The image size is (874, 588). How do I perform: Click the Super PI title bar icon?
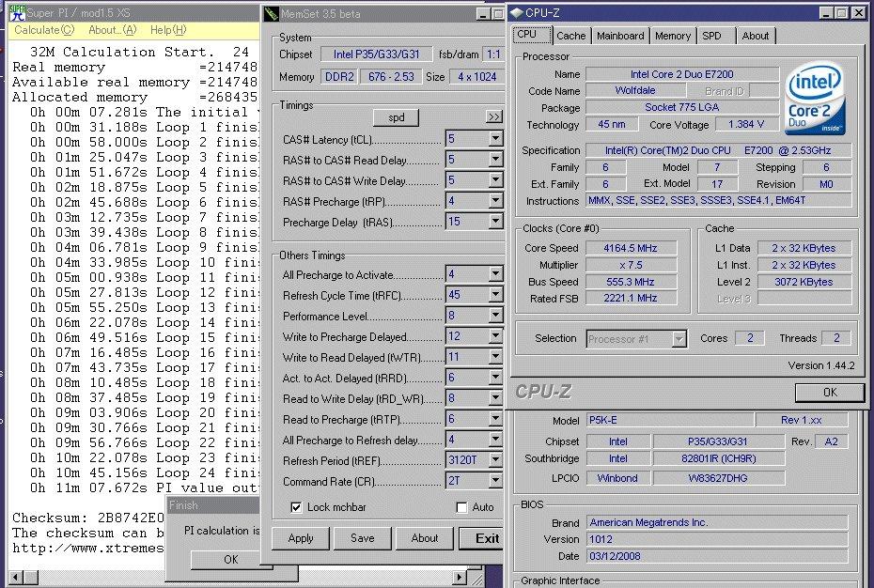[x=17, y=12]
